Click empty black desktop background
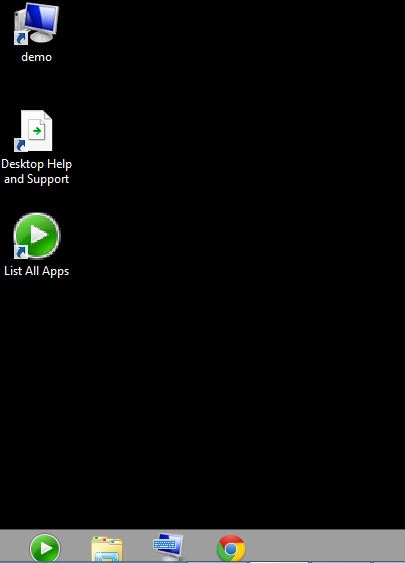Screen dimensions: 405x563 (x=233, y=251)
